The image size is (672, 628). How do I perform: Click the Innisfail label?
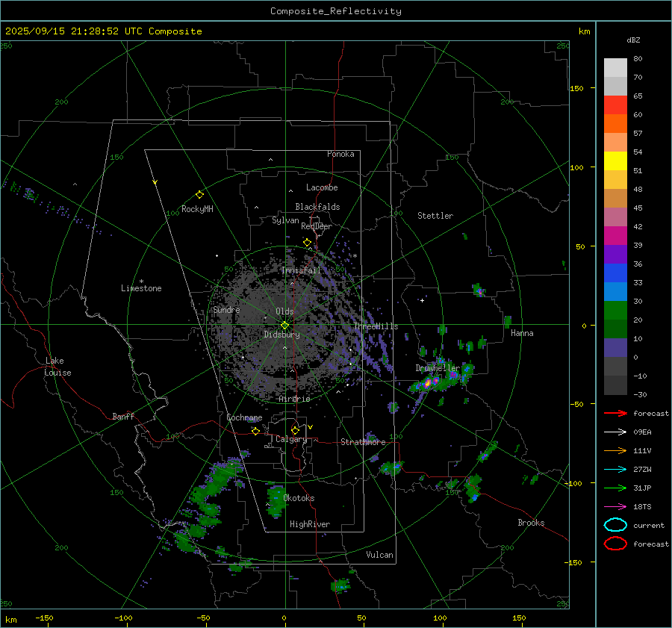[301, 270]
